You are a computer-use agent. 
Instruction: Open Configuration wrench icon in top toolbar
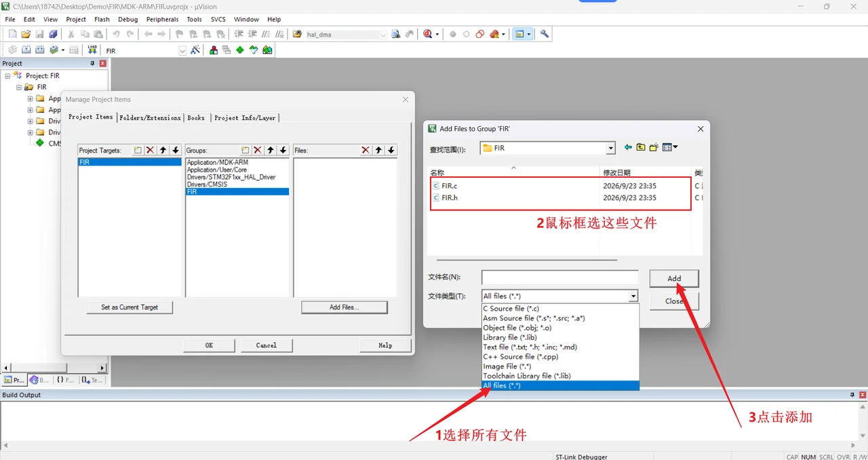pyautogui.click(x=545, y=34)
